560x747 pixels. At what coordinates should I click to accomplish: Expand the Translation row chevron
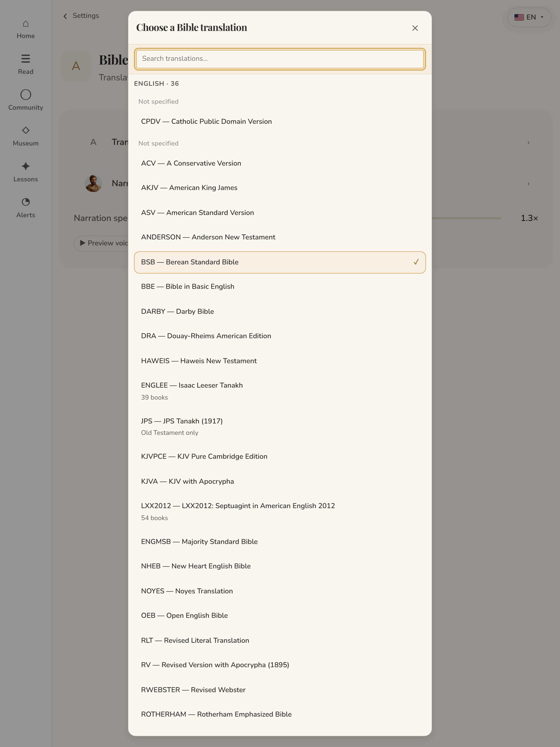528,143
